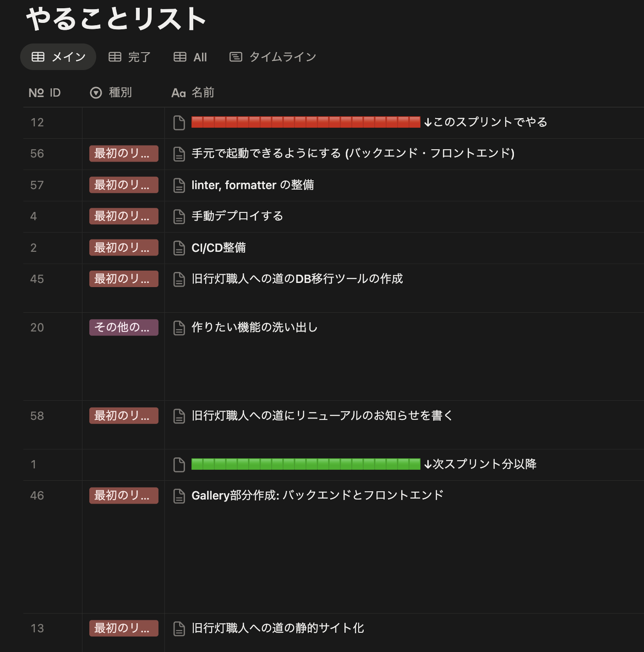Open the 種別 tag dropdown for row 56
Image resolution: width=644 pixels, height=652 pixels.
pos(124,154)
